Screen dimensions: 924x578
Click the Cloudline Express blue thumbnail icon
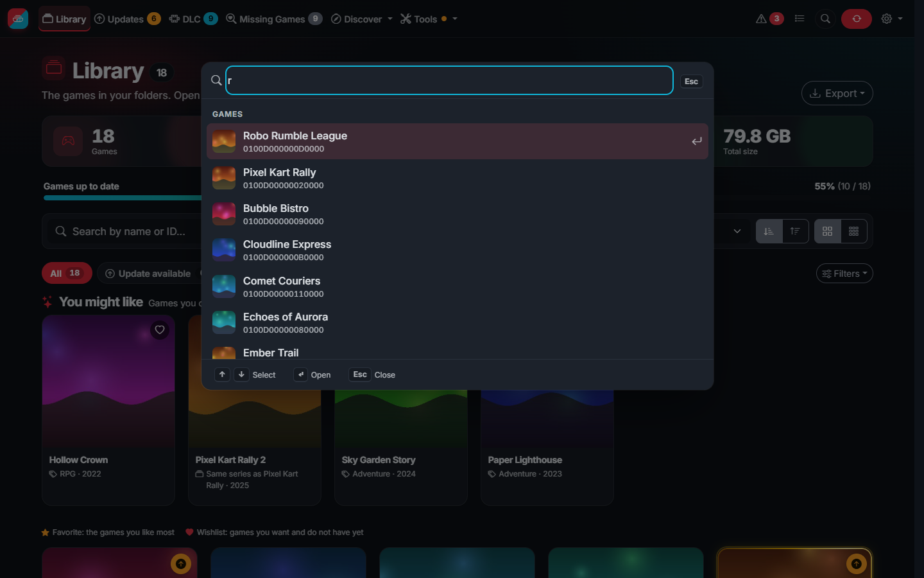(224, 250)
